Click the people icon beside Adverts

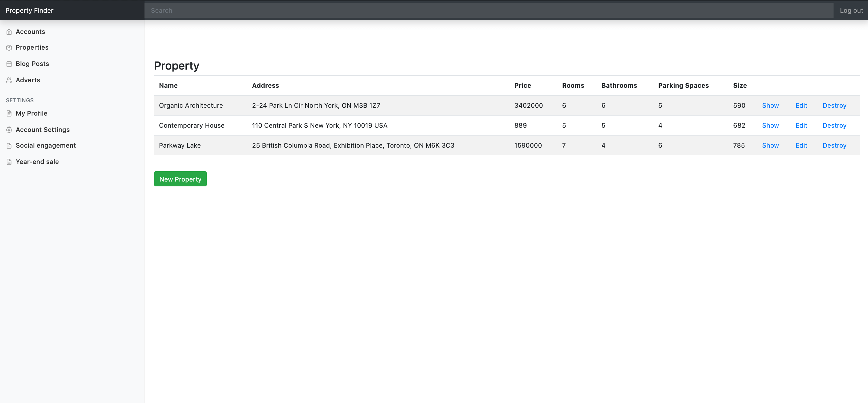pos(9,80)
